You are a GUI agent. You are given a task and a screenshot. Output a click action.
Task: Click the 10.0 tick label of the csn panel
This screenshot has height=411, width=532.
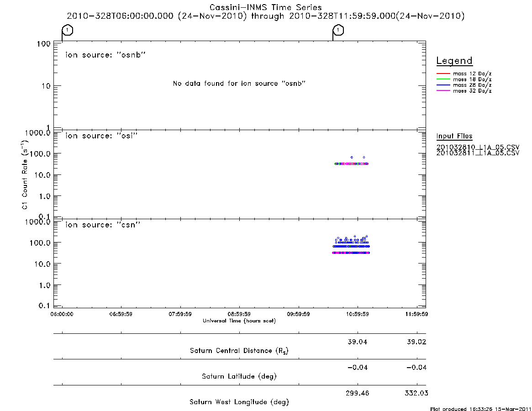[x=42, y=264]
